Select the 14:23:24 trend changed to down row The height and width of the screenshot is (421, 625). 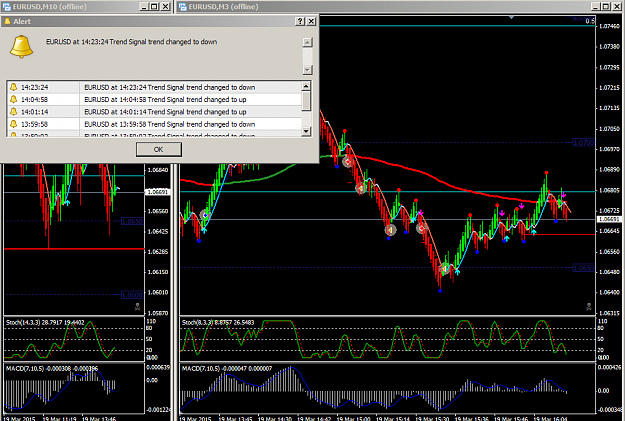coord(154,87)
